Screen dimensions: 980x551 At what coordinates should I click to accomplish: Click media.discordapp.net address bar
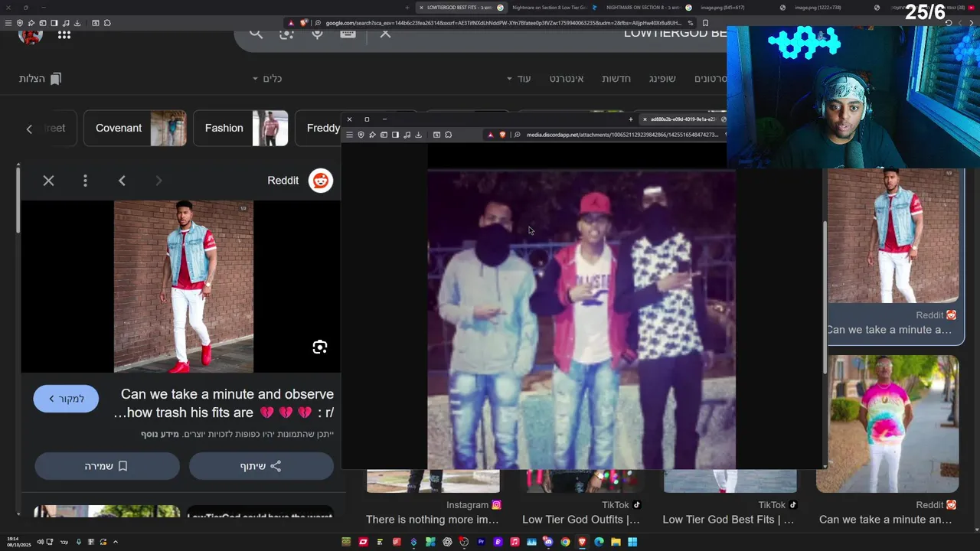coord(622,135)
